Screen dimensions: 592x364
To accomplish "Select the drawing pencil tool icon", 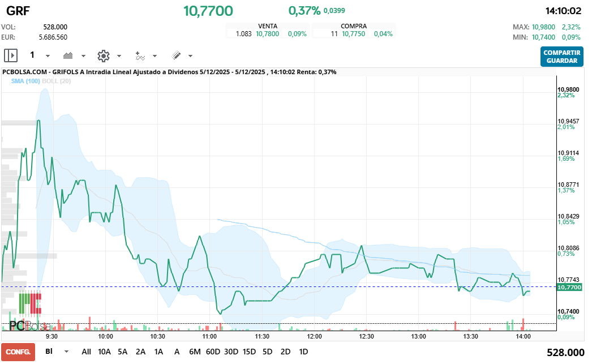I will coord(176,55).
